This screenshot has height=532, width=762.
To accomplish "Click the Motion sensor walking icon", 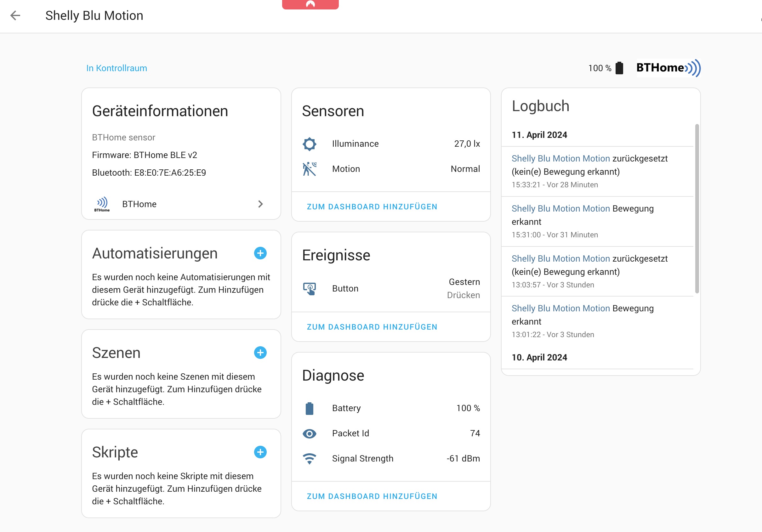I will (x=309, y=169).
